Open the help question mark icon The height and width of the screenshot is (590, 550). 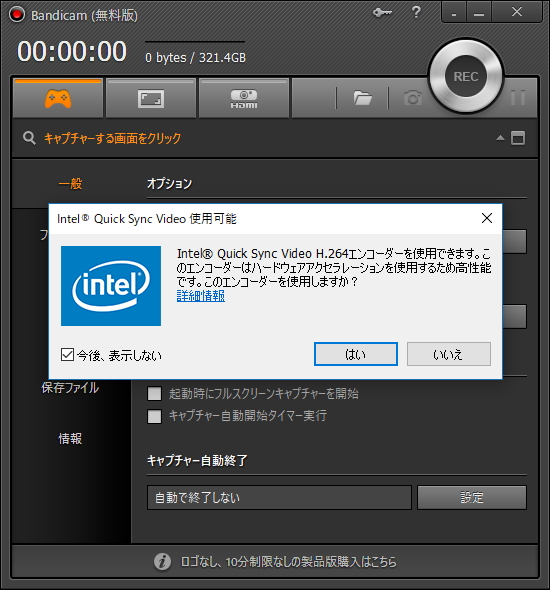(416, 12)
